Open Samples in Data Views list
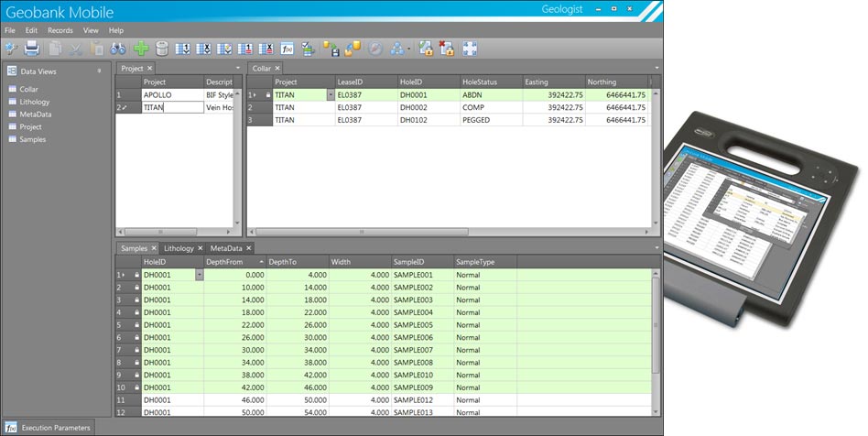 (x=33, y=139)
